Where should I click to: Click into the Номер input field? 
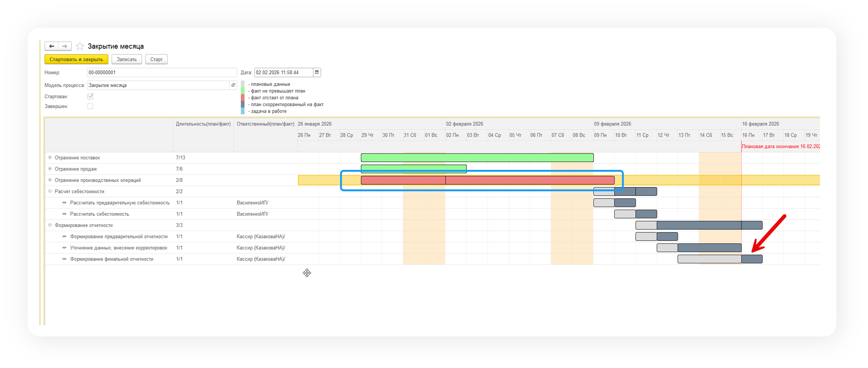point(162,72)
